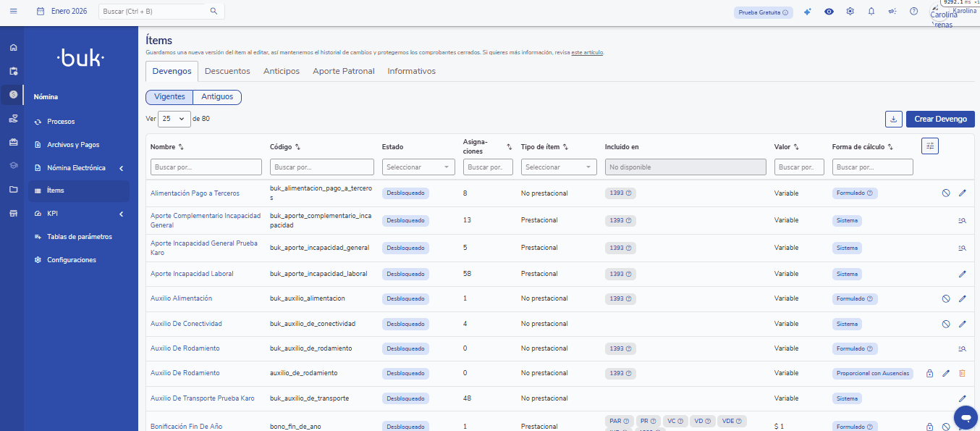980x431 pixels.
Task: Click the AI sparkle icon in header
Action: point(808,12)
